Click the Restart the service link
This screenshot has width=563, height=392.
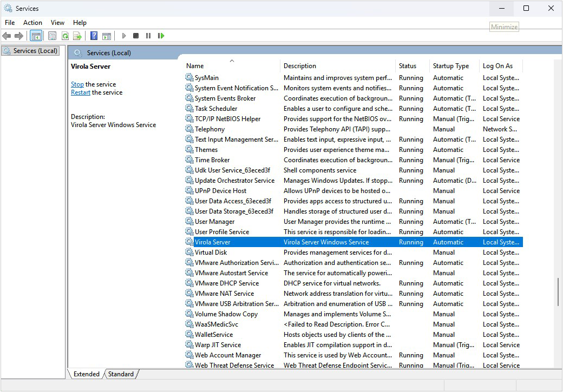pyautogui.click(x=81, y=92)
